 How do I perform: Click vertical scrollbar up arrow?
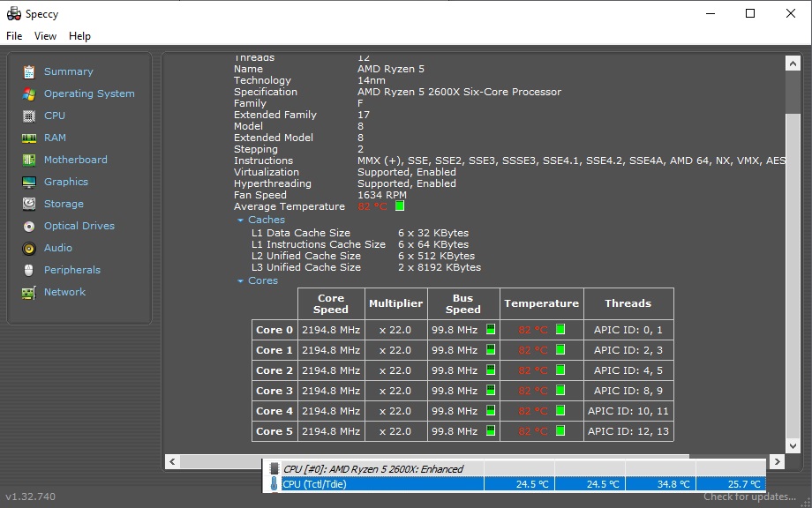click(x=793, y=63)
